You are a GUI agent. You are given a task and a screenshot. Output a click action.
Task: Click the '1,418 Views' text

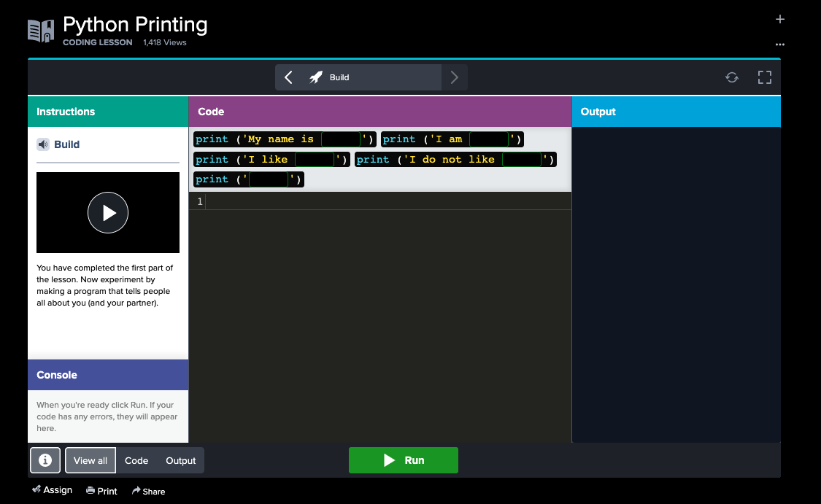(x=165, y=42)
